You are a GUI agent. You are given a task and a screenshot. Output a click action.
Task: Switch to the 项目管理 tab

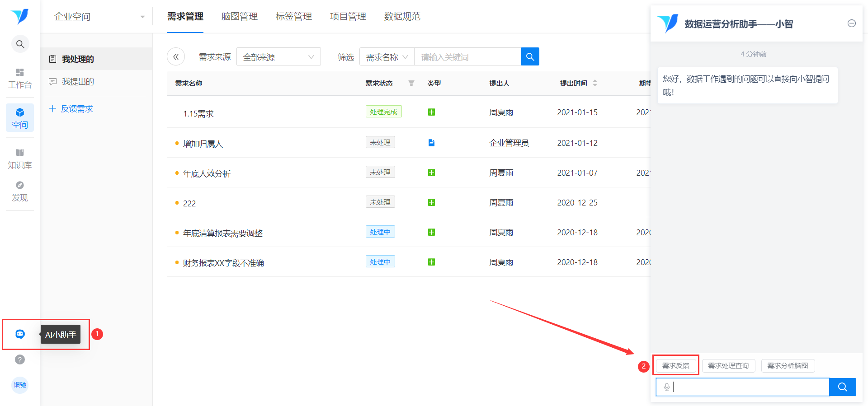pos(348,17)
